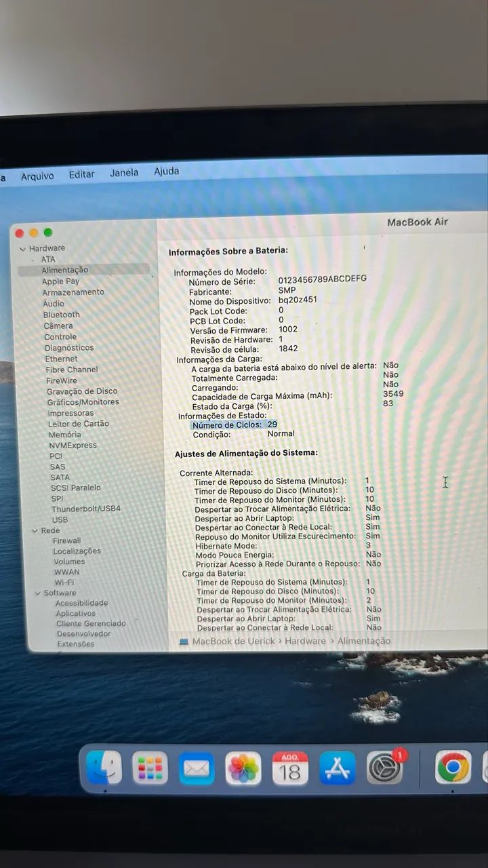Click the highlighted Número de Ciclos row

235,425
